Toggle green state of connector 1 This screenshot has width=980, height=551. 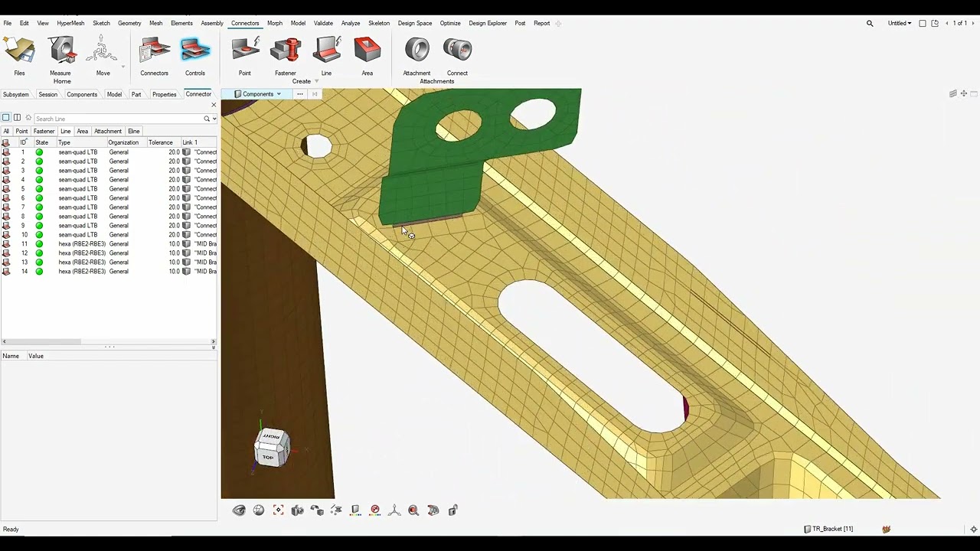click(39, 152)
